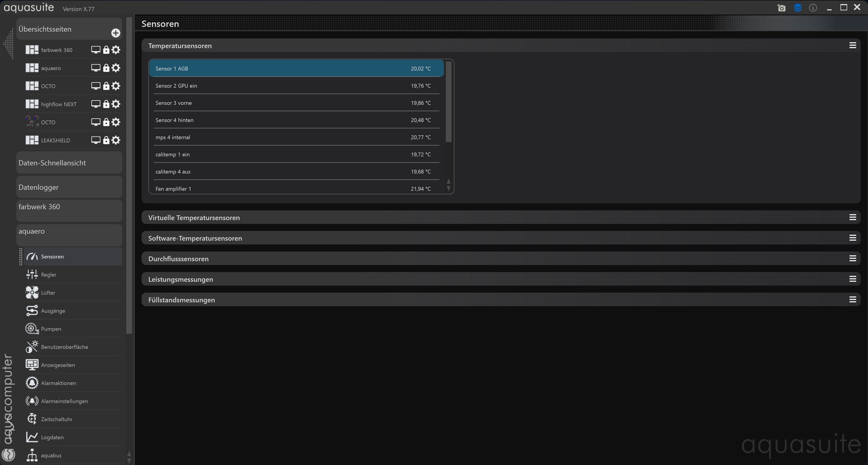Screen dimensions: 868x465
Task: Select Sensor 1 AGB row
Action: 296,68
